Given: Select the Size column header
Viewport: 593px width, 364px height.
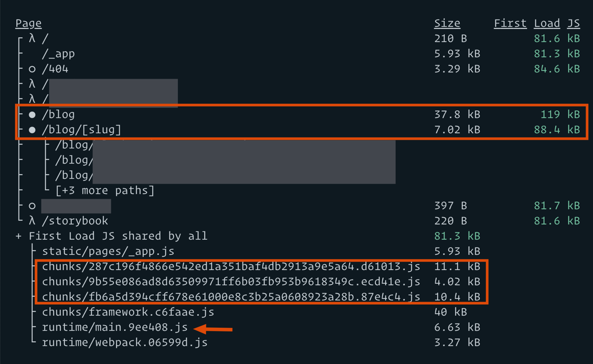Looking at the screenshot, I should tap(447, 23).
